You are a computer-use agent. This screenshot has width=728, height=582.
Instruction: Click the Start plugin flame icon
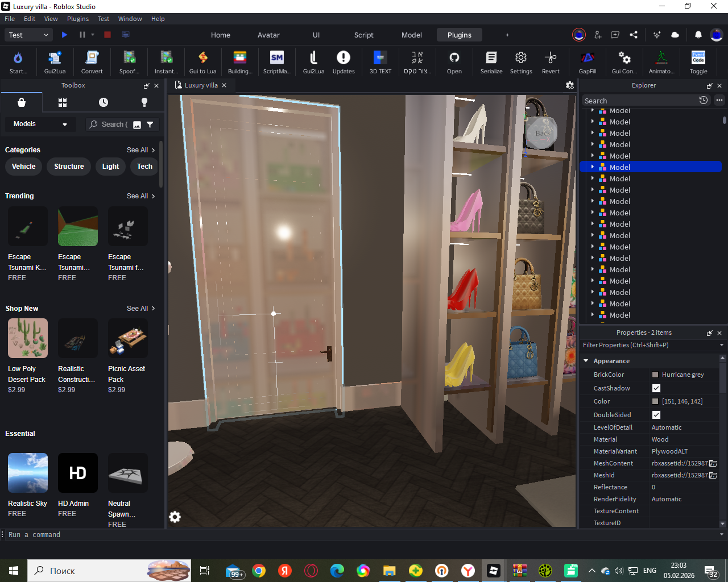tap(18, 62)
